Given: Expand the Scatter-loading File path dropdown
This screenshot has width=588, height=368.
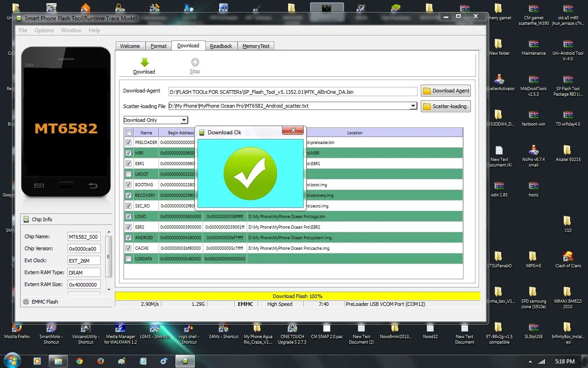Looking at the screenshot, I should pyautogui.click(x=413, y=106).
